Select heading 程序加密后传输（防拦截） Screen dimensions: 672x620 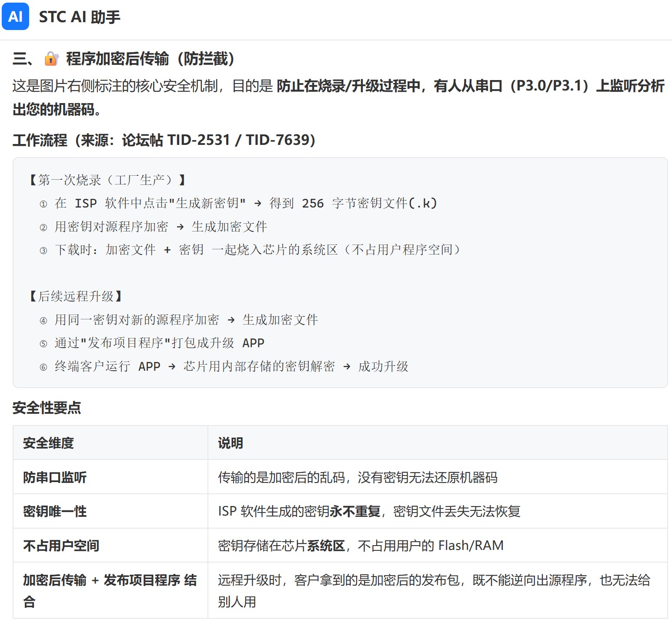point(150,59)
